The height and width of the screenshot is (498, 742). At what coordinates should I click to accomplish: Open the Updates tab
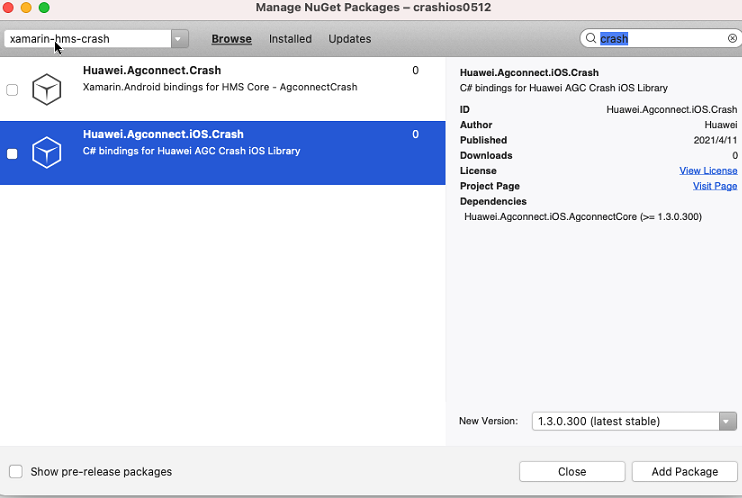pyautogui.click(x=350, y=39)
